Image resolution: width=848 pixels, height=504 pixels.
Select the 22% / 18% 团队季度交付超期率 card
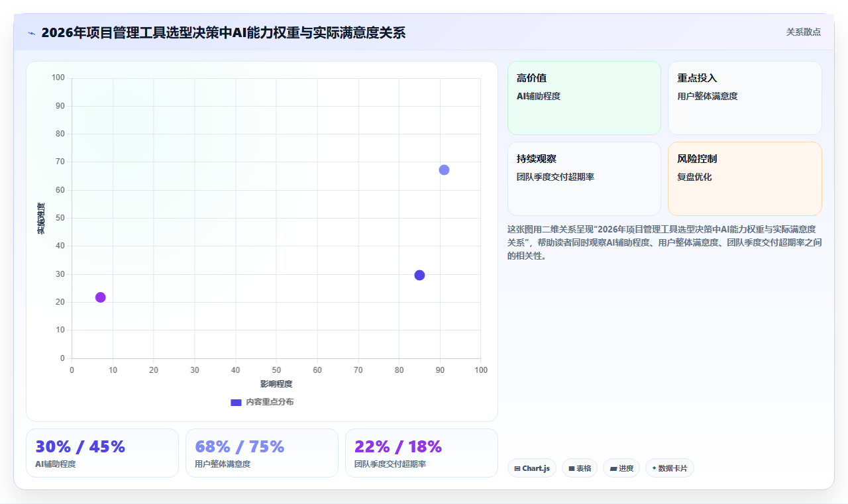click(x=421, y=453)
